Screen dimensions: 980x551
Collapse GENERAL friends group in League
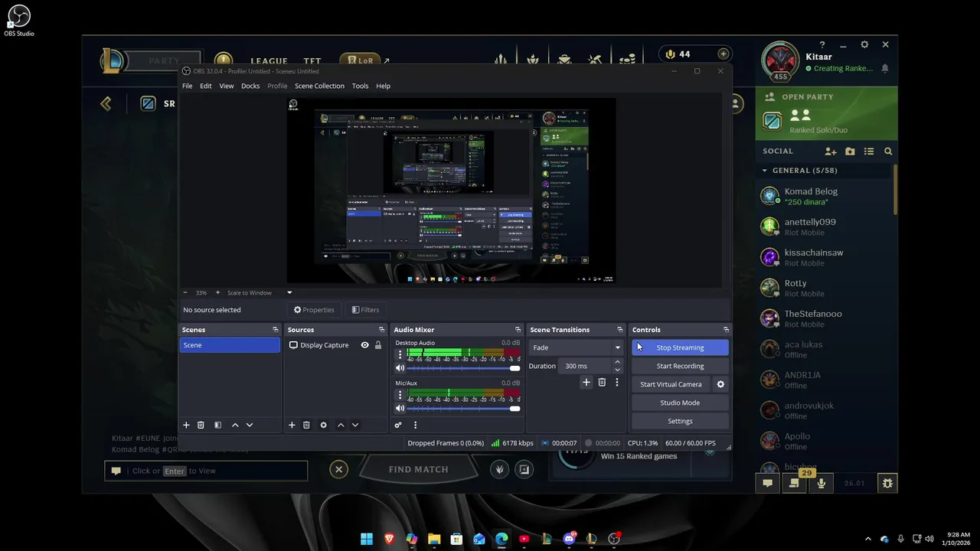[764, 171]
